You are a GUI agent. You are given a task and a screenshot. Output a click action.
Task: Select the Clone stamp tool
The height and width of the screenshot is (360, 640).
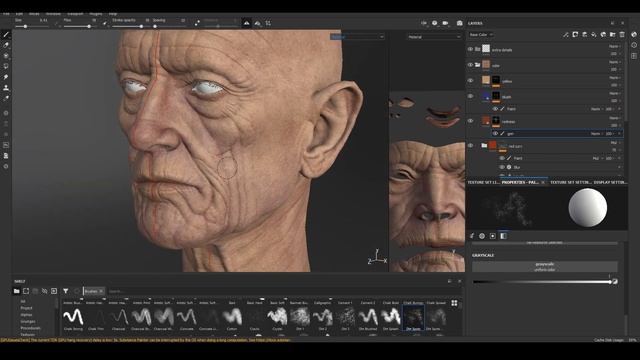click(6, 88)
